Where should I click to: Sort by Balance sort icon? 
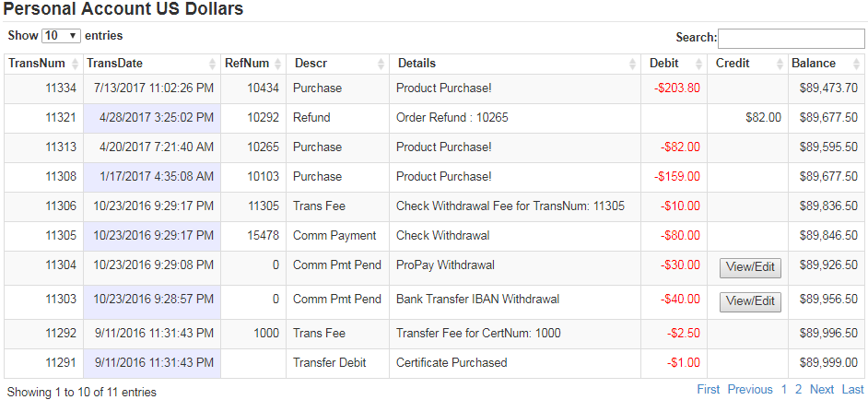point(857,65)
